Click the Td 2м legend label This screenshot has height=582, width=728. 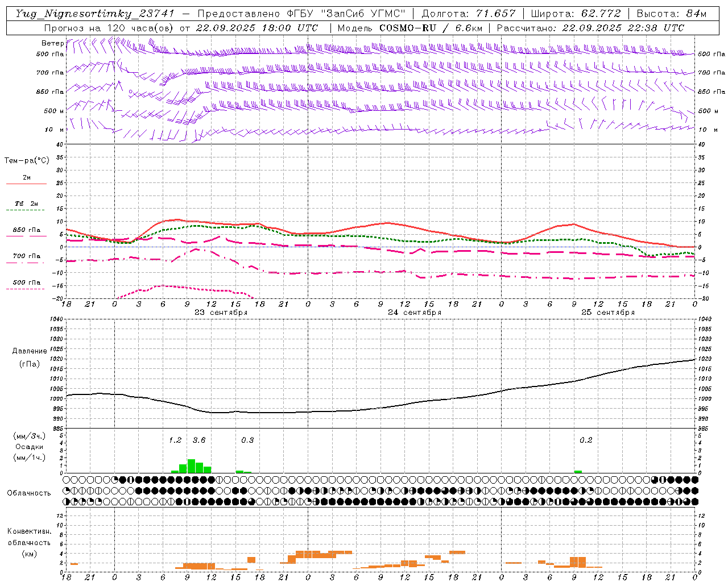pyautogui.click(x=27, y=203)
